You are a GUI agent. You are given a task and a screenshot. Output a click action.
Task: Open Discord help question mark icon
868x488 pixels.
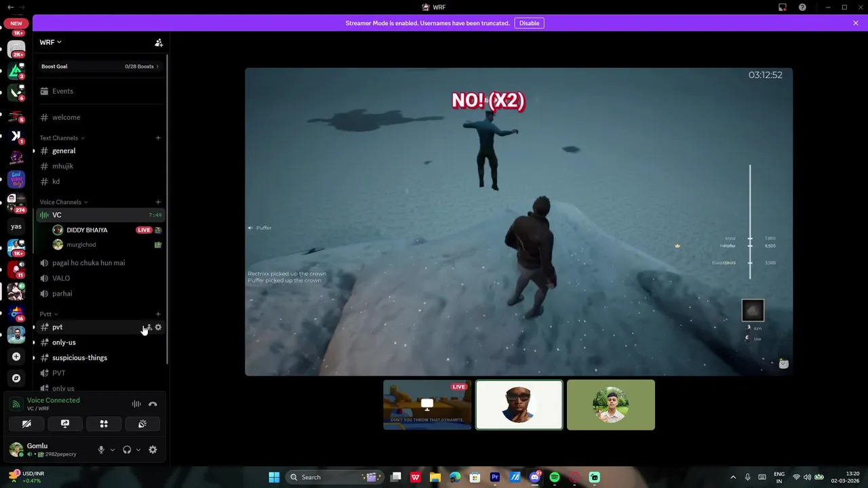click(802, 7)
